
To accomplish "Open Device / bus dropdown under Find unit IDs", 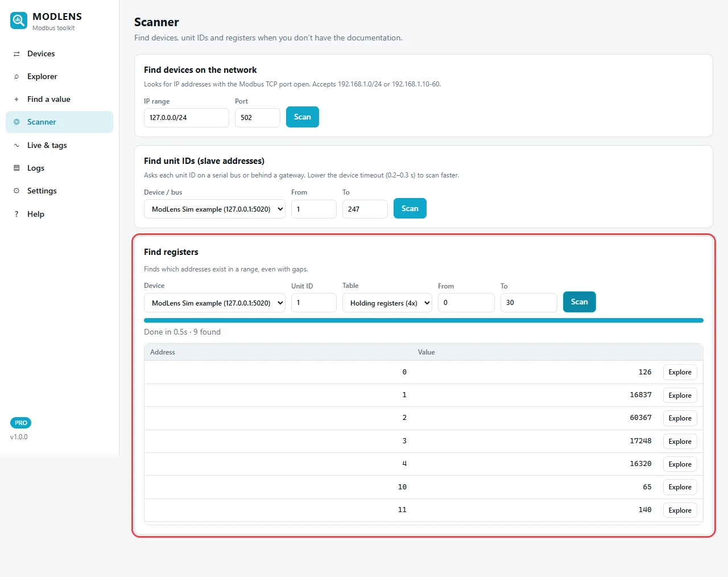I will point(214,209).
